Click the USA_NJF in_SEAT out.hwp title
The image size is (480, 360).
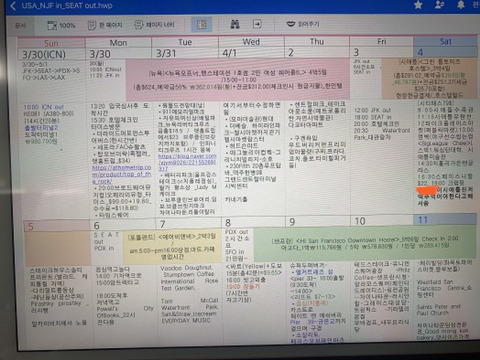67,6
